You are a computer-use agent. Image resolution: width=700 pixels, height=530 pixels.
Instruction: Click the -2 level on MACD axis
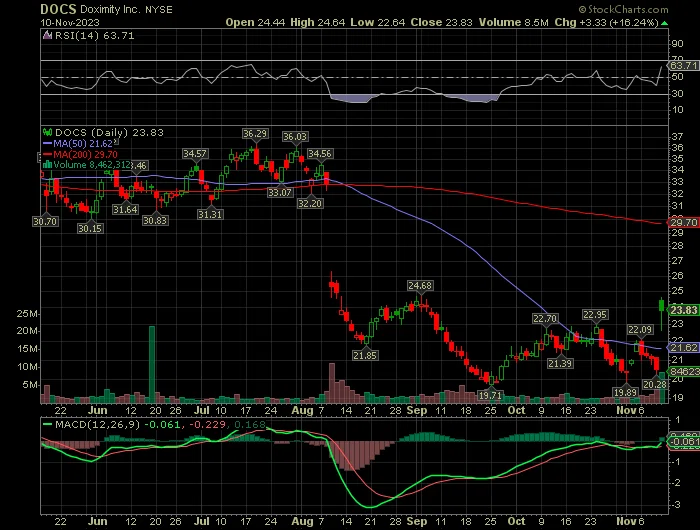pyautogui.click(x=677, y=483)
